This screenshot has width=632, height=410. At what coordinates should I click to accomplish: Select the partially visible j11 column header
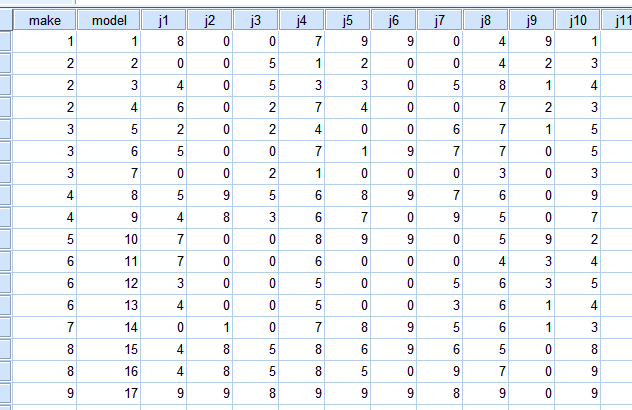(617, 20)
